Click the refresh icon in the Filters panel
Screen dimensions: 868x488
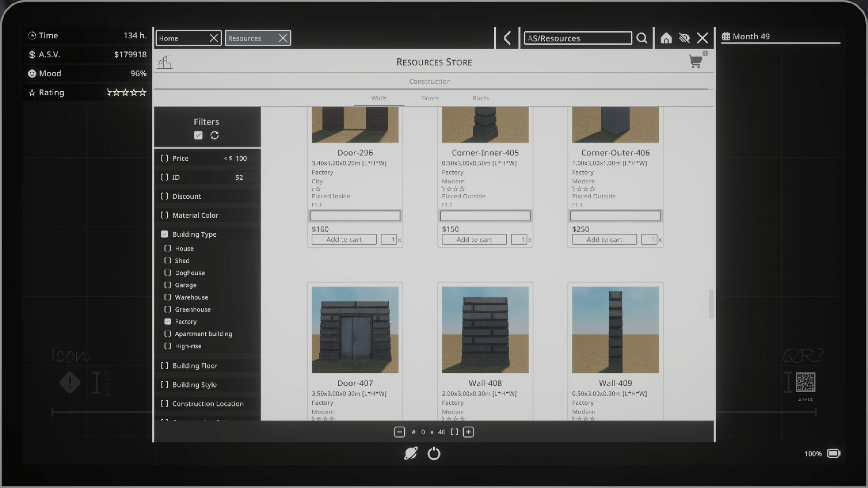click(x=215, y=135)
